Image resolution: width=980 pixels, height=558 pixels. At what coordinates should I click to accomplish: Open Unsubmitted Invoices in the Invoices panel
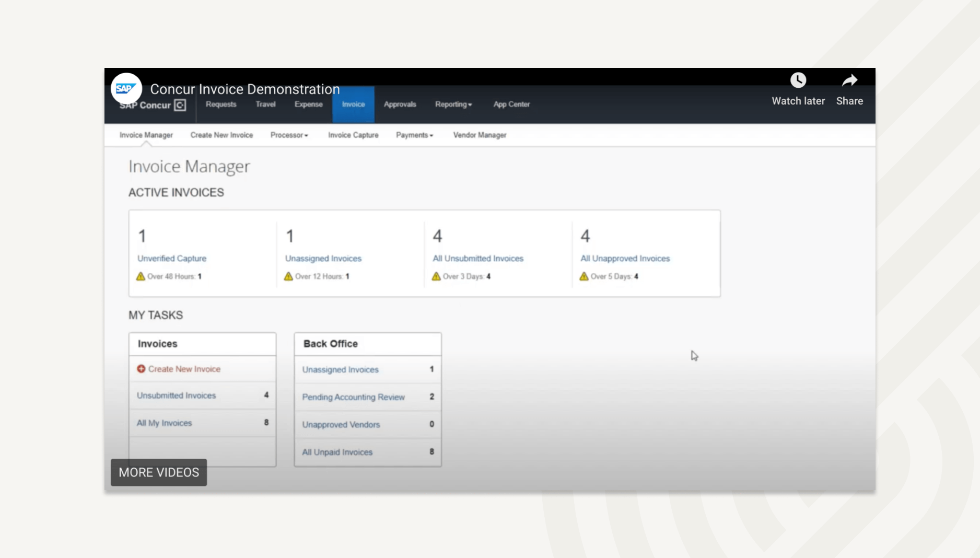(x=176, y=396)
